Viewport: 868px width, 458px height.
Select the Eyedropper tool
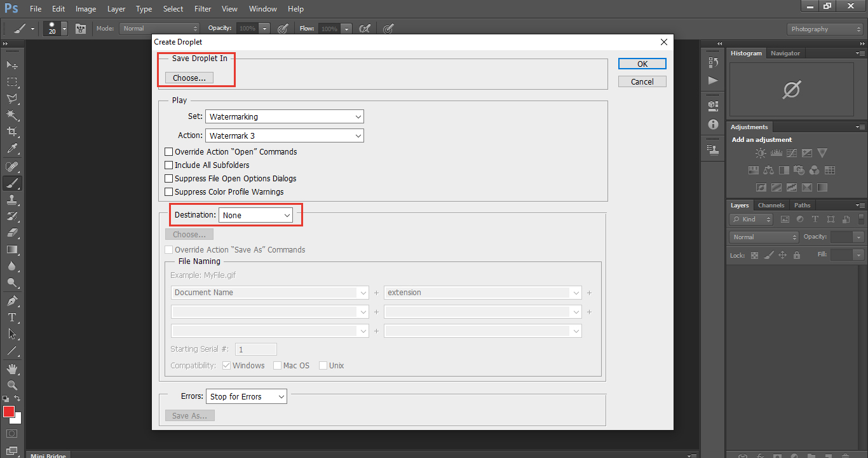[x=12, y=149]
